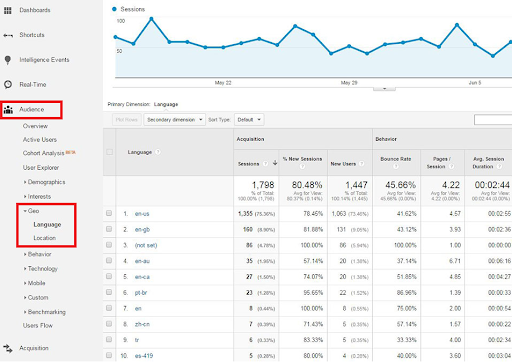Click the zh-cn language link

coord(142,324)
